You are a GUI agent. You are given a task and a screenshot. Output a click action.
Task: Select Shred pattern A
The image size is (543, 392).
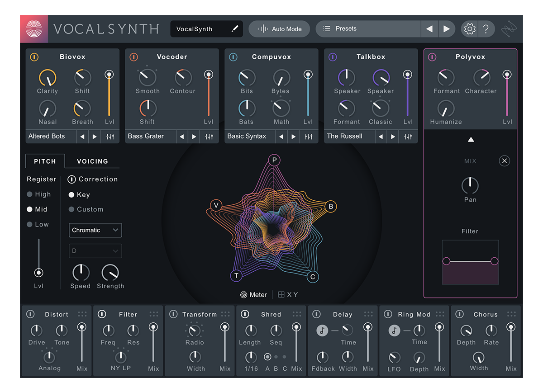(267, 357)
